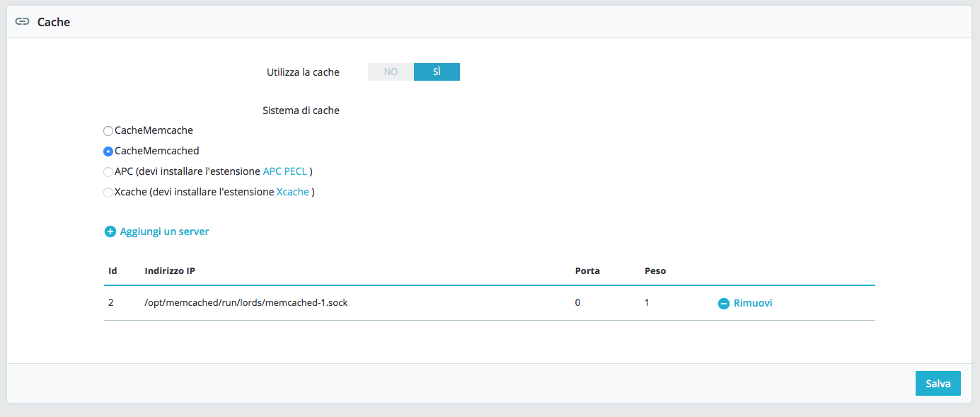Choose the Xcache cache system radio
The height and width of the screenshot is (417, 980).
click(x=108, y=192)
